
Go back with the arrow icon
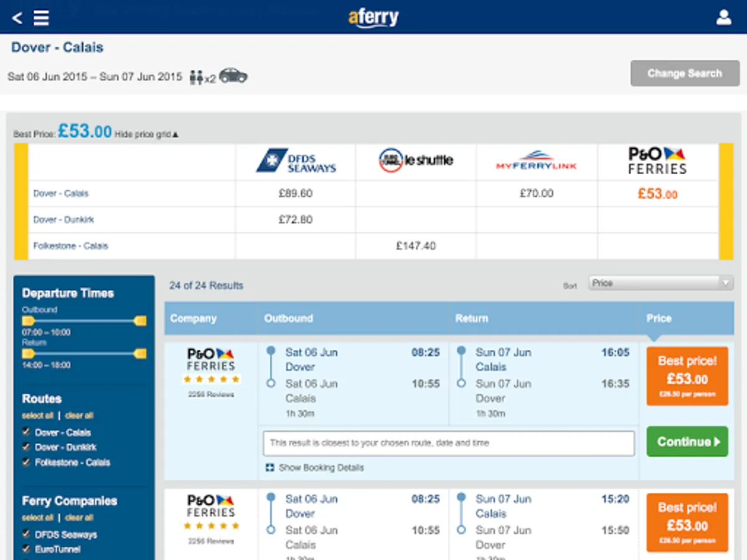17,17
